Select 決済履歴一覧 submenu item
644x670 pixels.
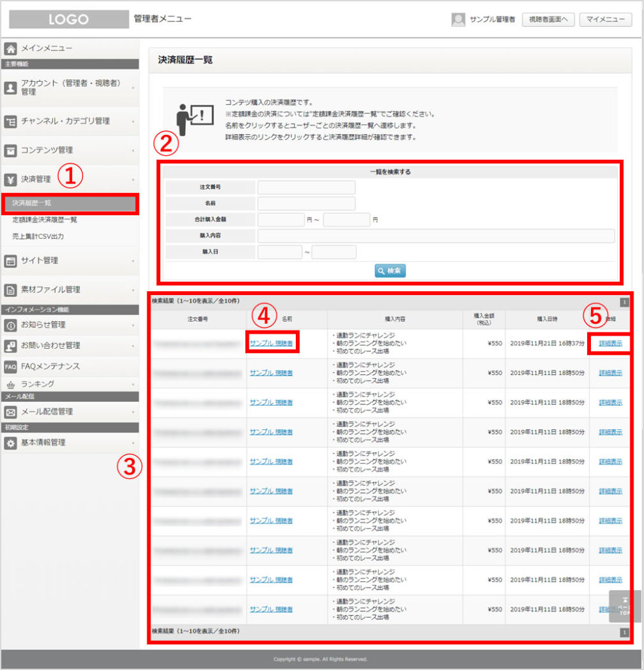pos(69,203)
